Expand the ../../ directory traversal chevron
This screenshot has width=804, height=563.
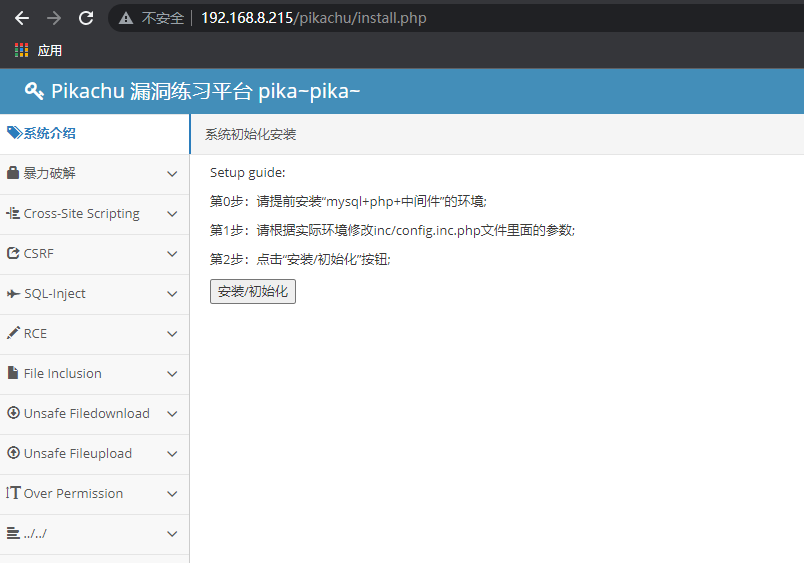point(172,534)
